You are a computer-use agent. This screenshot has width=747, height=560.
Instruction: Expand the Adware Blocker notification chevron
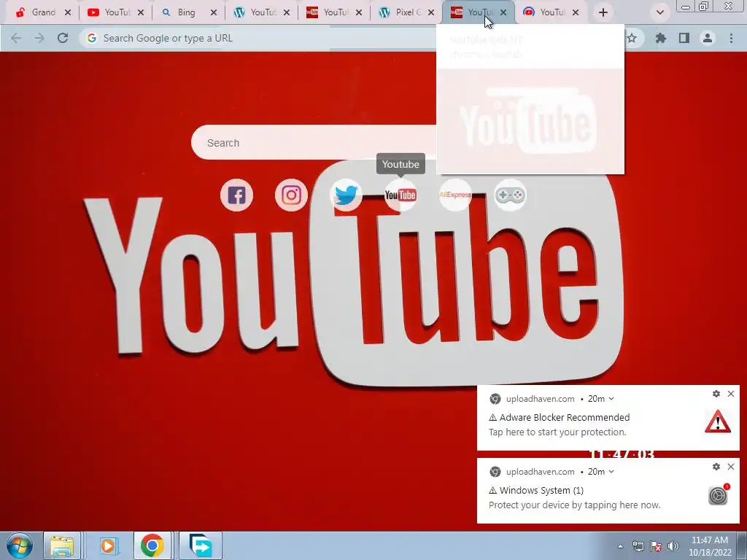click(x=611, y=399)
